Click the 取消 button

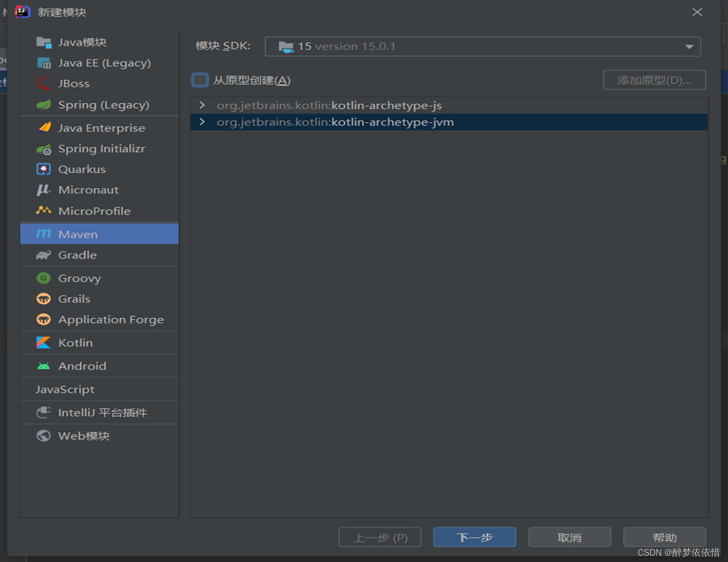[570, 537]
